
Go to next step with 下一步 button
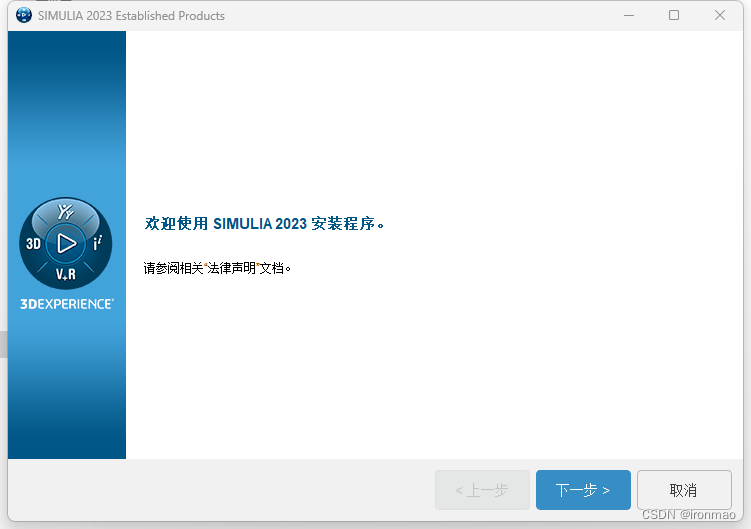583,490
